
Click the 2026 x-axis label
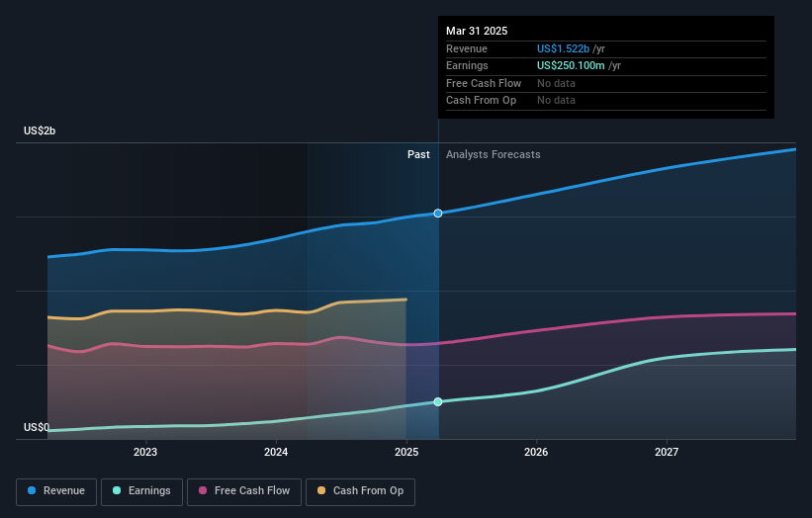pos(536,452)
